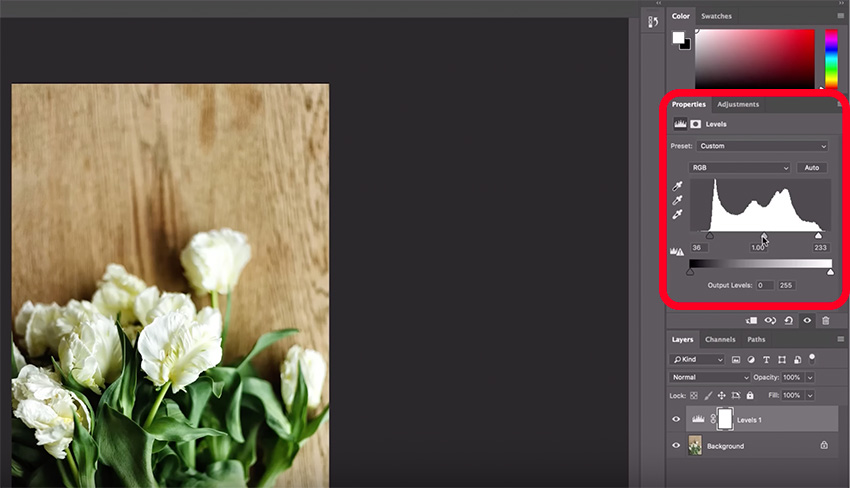Open the Normal blend mode dropdown
Screen dimensions: 850x488
[x=710, y=378]
